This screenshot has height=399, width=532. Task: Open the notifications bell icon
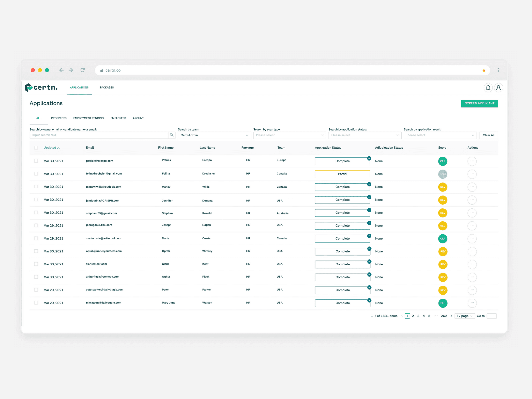coord(488,88)
